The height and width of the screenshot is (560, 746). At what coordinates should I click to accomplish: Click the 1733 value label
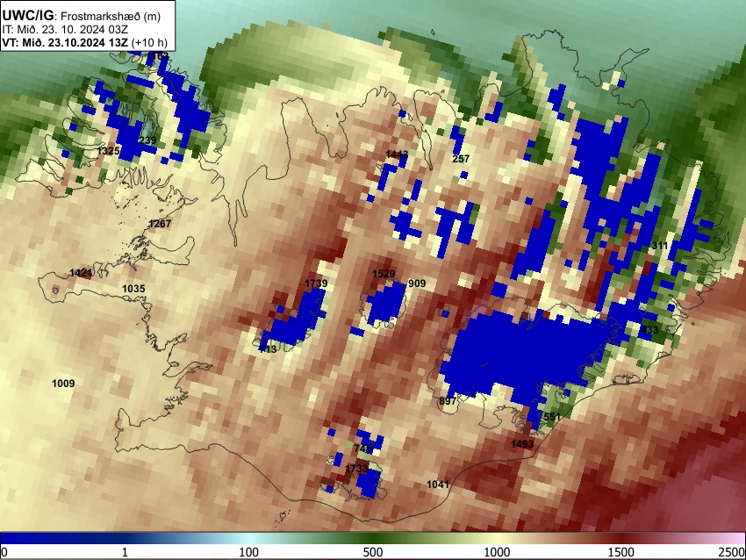pos(356,469)
